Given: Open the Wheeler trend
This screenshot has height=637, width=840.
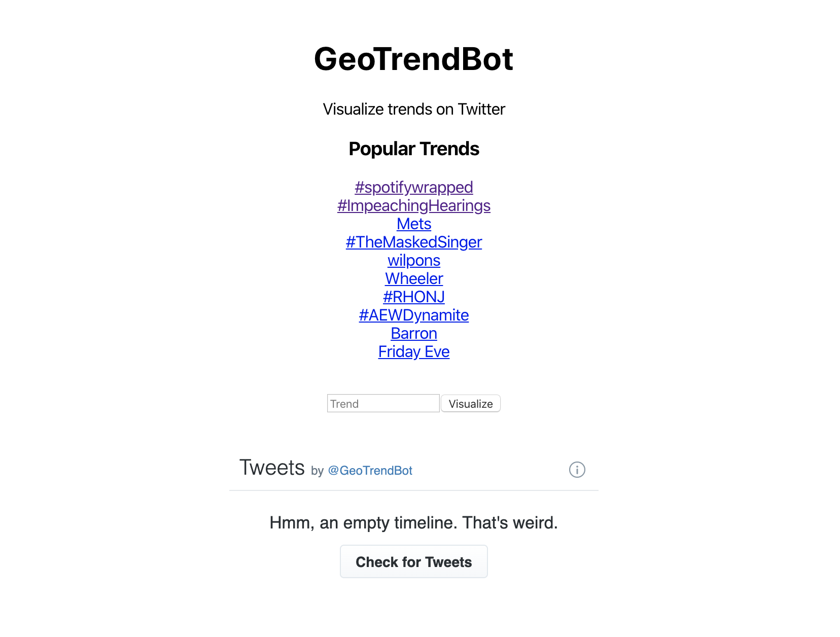Looking at the screenshot, I should click(x=413, y=278).
